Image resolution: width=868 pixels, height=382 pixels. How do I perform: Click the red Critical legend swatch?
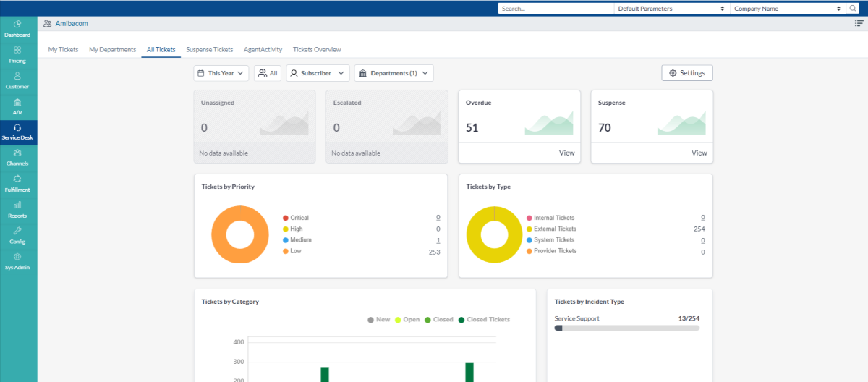click(x=286, y=218)
